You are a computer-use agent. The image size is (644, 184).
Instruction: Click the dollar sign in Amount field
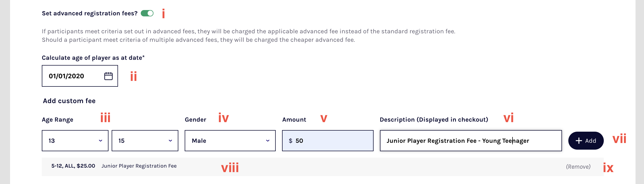pyautogui.click(x=291, y=141)
